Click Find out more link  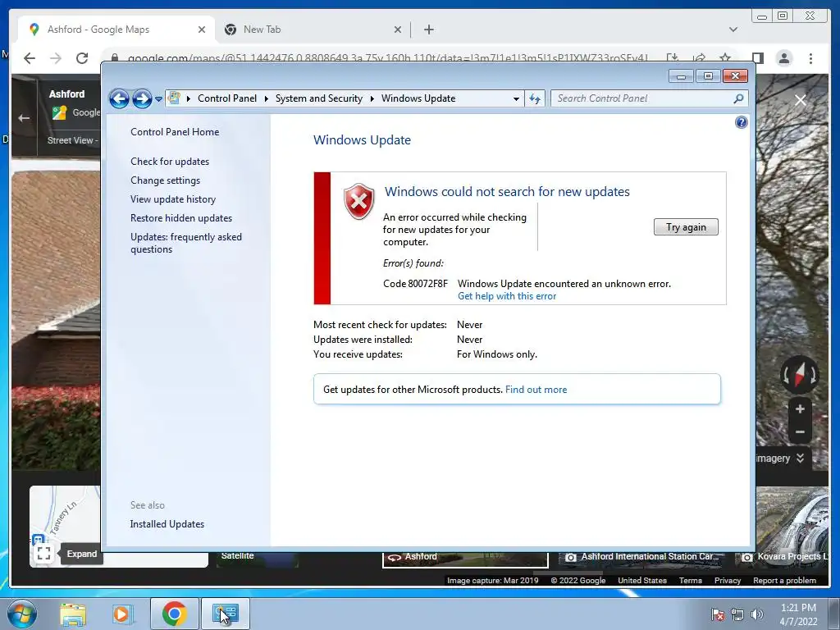point(536,390)
